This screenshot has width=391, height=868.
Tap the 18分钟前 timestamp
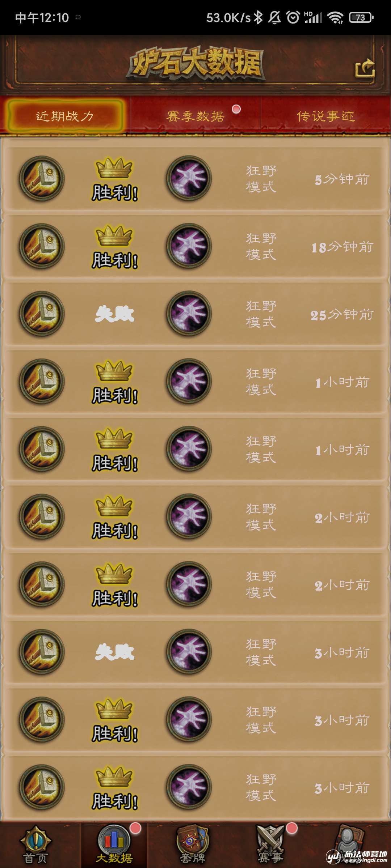pos(342,247)
